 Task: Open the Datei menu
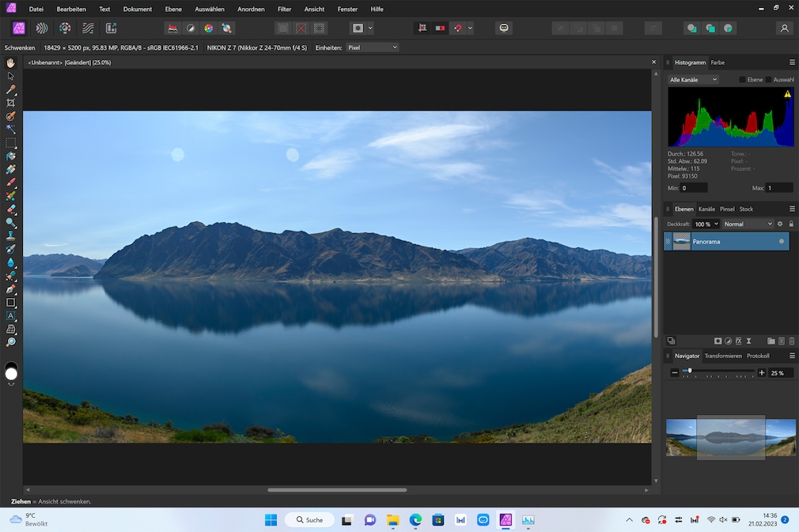click(36, 9)
